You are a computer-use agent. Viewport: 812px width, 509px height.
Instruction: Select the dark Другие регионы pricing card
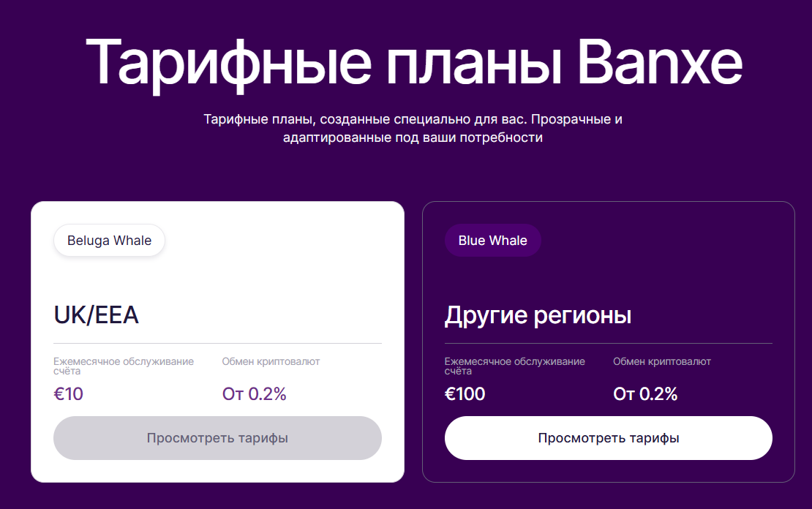click(x=608, y=278)
